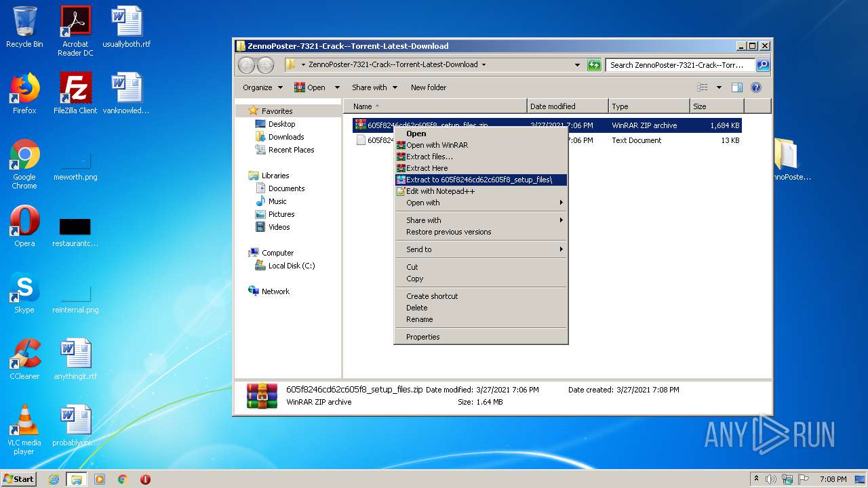
Task: Click the Explorer back navigation arrow
Action: [247, 65]
